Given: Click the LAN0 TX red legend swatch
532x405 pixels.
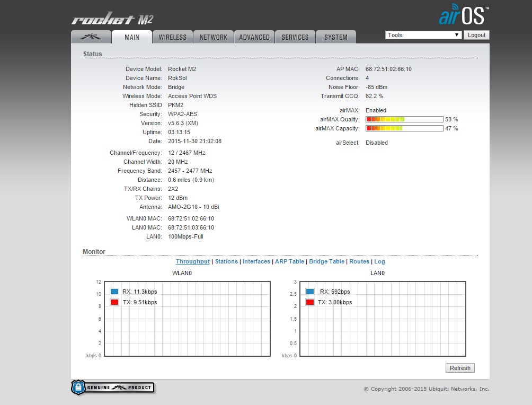Looking at the screenshot, I should tap(310, 302).
